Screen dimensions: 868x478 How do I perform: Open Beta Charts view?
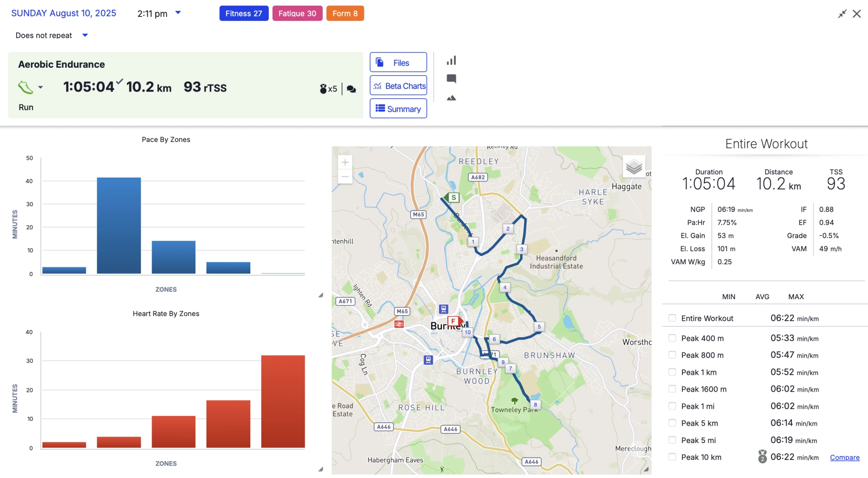tap(398, 85)
